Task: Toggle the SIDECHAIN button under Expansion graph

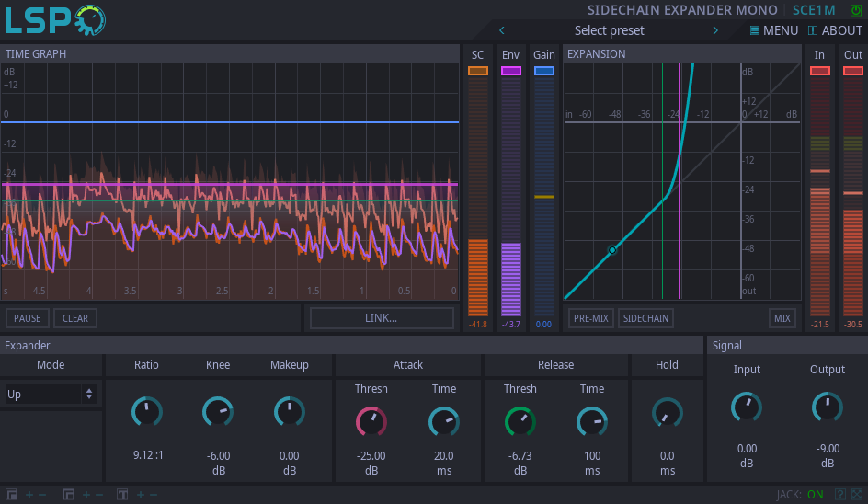Action: pos(645,318)
